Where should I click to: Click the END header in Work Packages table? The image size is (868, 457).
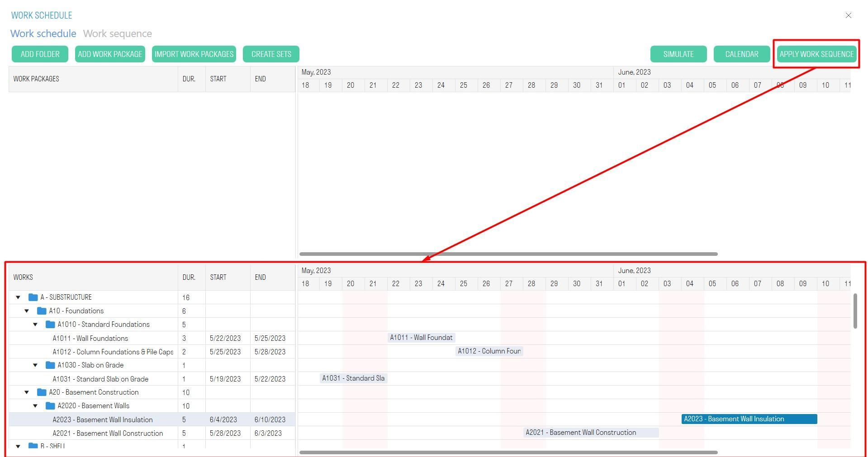[273, 79]
